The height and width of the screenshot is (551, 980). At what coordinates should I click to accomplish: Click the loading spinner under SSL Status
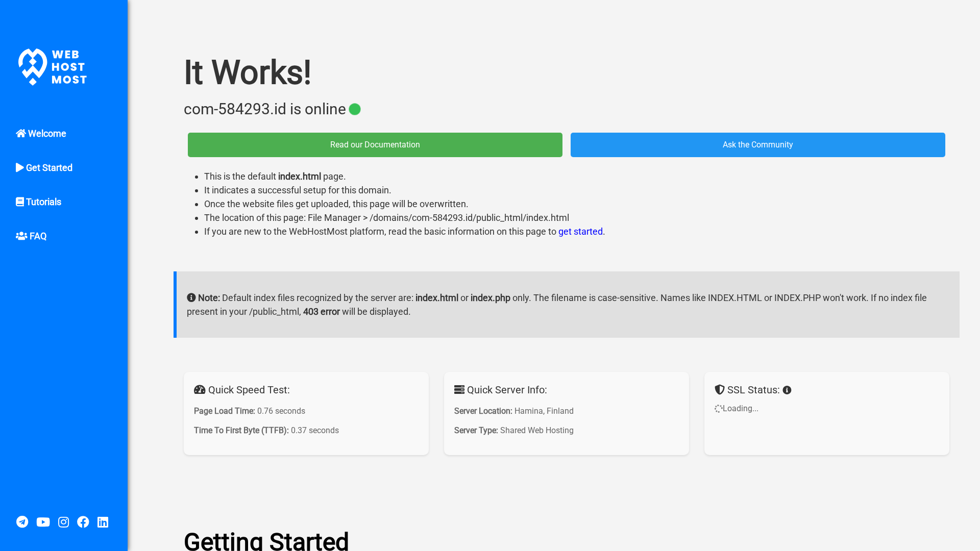(718, 409)
